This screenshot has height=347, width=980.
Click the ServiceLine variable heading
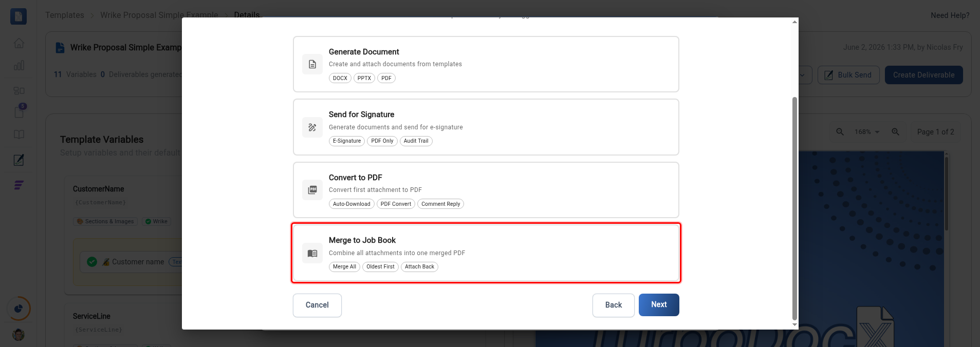point(91,316)
